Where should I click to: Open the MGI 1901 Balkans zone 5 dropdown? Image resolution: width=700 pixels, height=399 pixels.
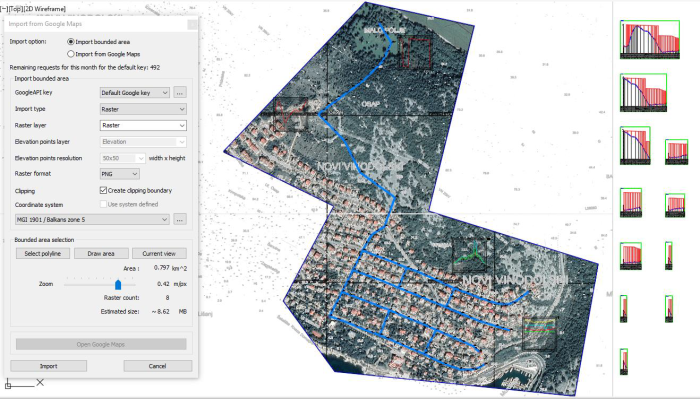click(92, 219)
